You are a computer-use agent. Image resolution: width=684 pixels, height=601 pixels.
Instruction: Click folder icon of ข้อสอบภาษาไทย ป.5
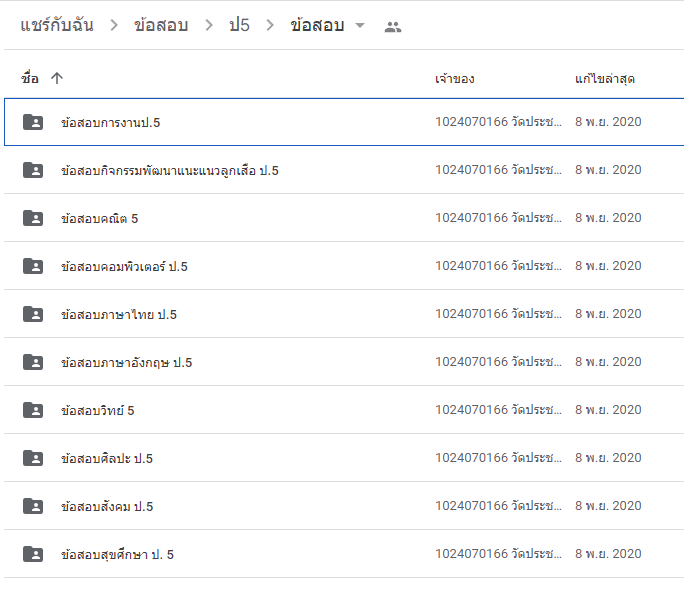(x=33, y=314)
